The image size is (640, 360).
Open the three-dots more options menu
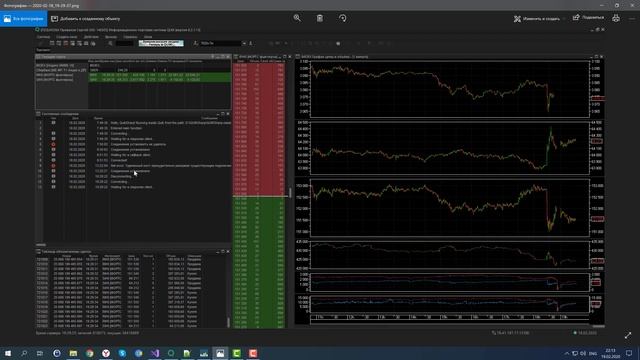(x=632, y=18)
